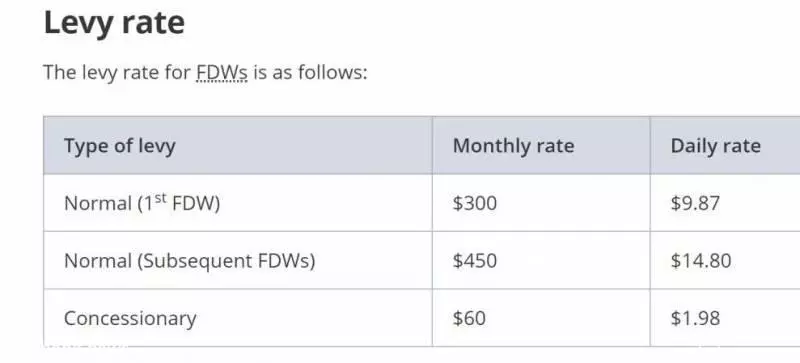
Task: Click the Concessionary row label
Action: (130, 319)
